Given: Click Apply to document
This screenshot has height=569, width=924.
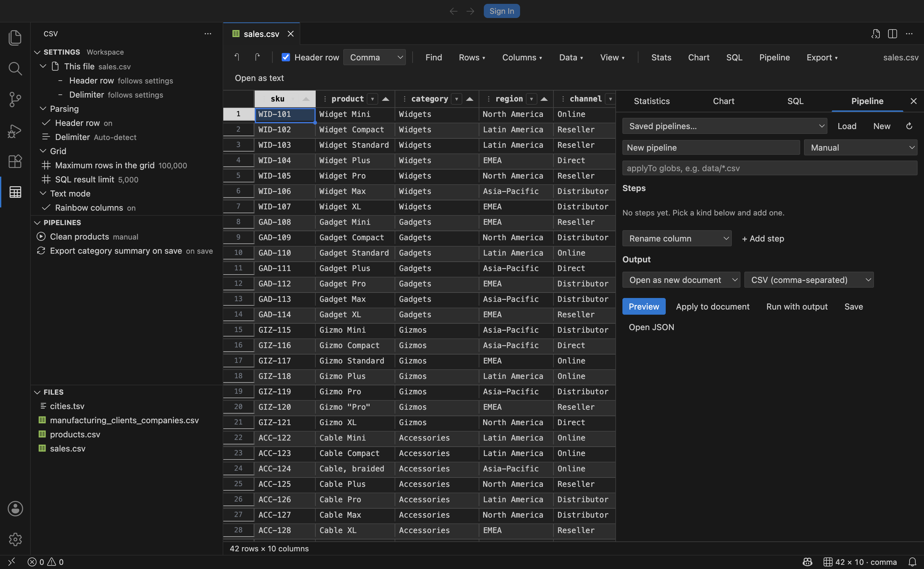Looking at the screenshot, I should (713, 306).
